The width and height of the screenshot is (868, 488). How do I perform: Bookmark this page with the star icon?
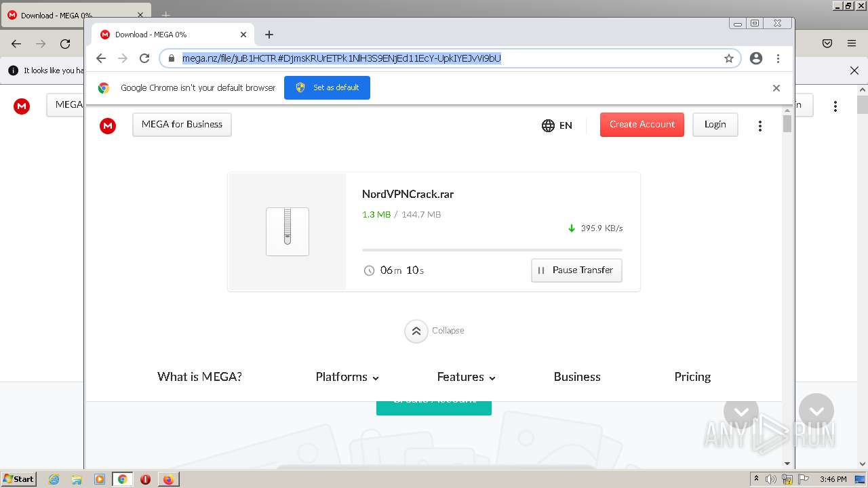click(729, 58)
